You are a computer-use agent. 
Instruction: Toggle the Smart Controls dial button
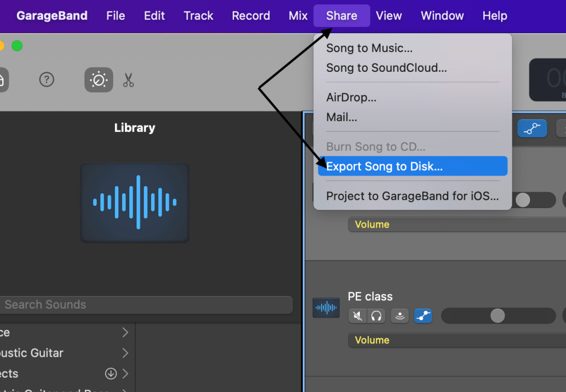[x=98, y=80]
